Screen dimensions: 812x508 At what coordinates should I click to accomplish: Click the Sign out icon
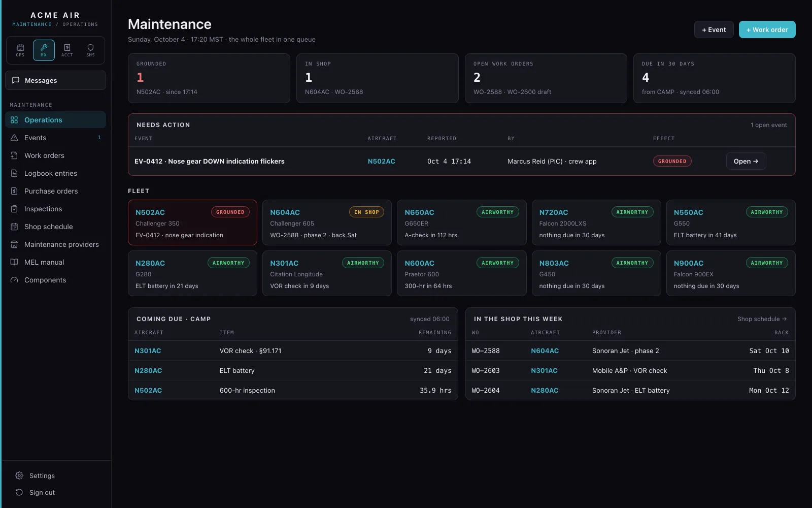[19, 492]
